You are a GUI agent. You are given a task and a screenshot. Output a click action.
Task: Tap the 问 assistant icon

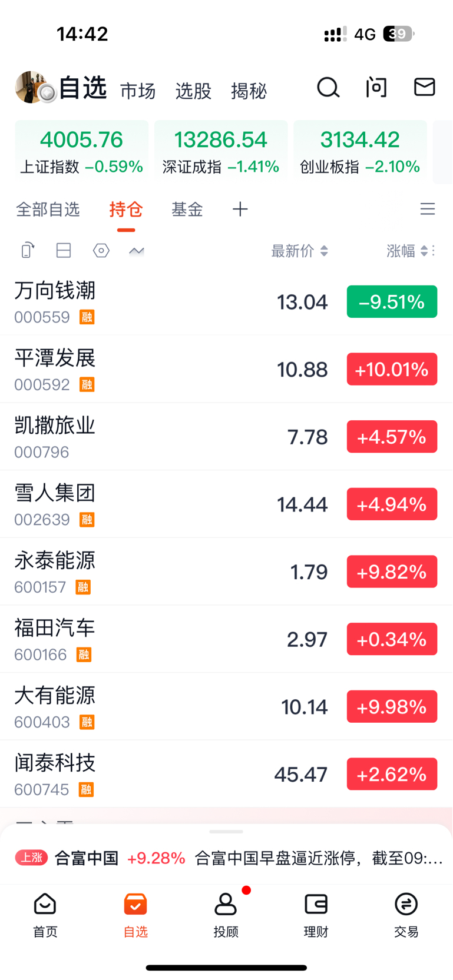(x=376, y=88)
